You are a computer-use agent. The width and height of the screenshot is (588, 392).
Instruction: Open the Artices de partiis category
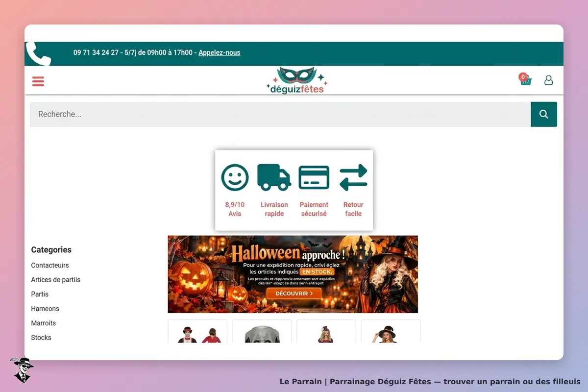pyautogui.click(x=56, y=280)
